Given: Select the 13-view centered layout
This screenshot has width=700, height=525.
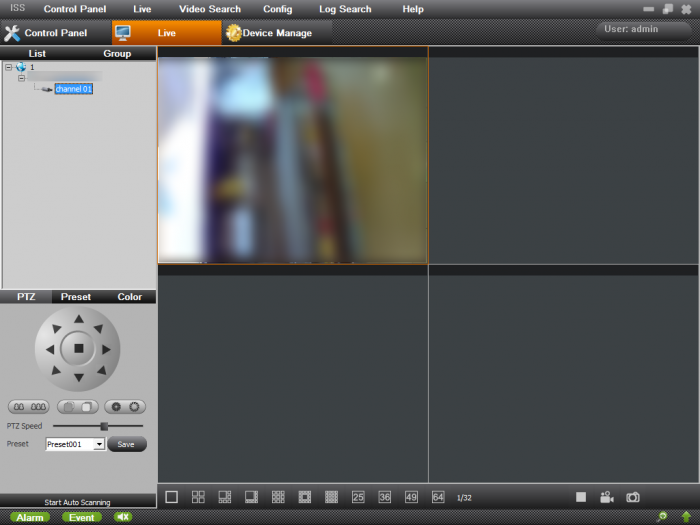Looking at the screenshot, I should 304,497.
